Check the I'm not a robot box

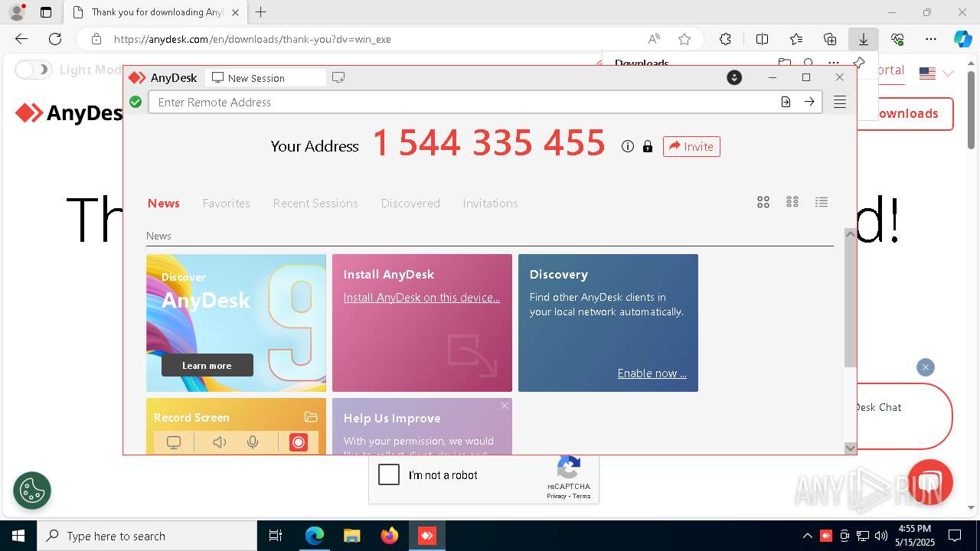point(389,474)
